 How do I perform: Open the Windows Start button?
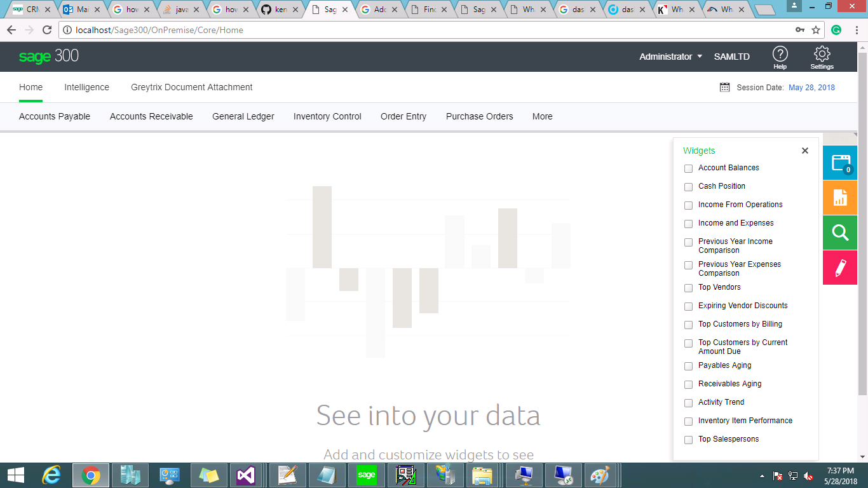[x=15, y=475]
